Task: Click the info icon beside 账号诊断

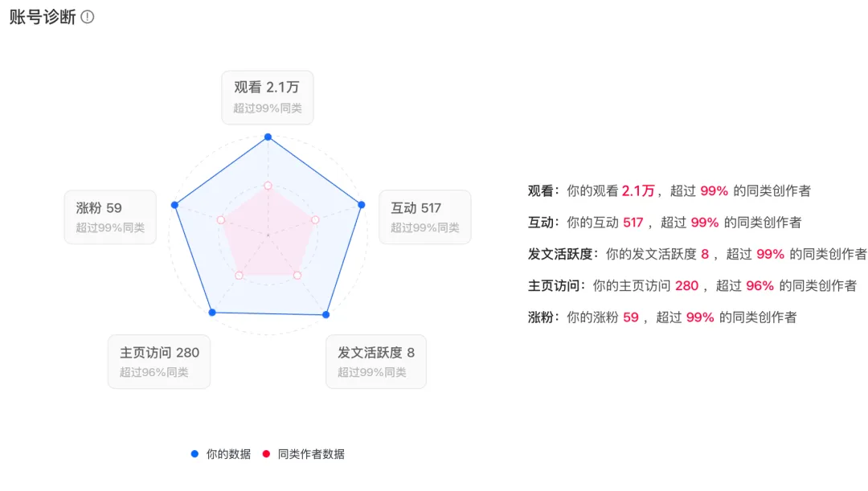Action: [x=88, y=17]
